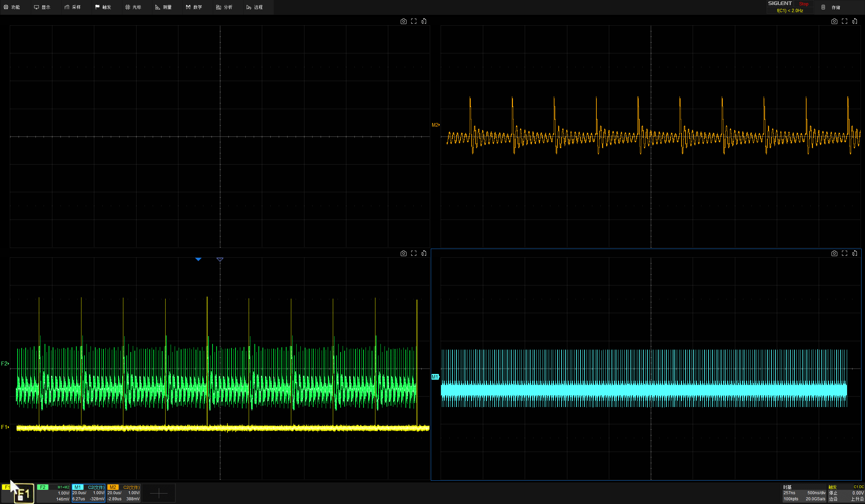Take snapshot of top-left grid window
Screen dimensions: 865x504
pos(403,21)
